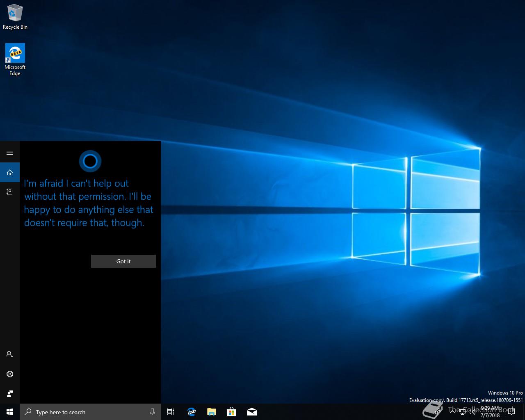The width and height of the screenshot is (525, 420).
Task: Open File Explorer from taskbar
Action: (x=211, y=412)
